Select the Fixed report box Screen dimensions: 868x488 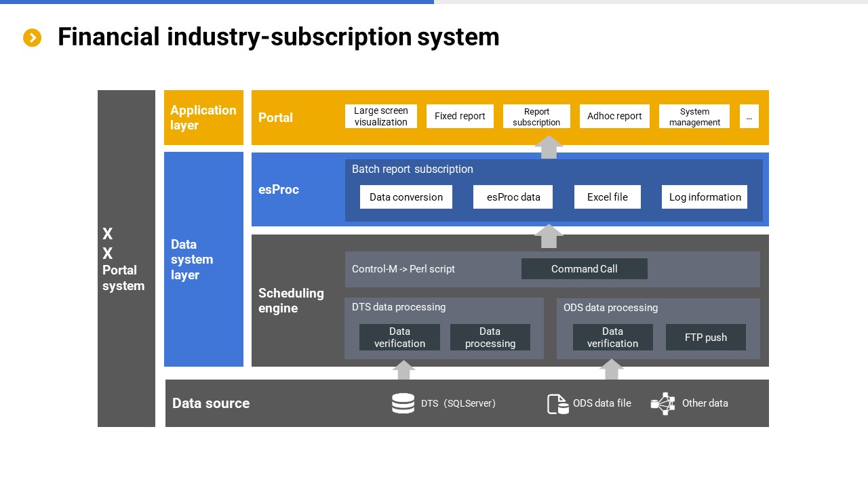pos(460,117)
